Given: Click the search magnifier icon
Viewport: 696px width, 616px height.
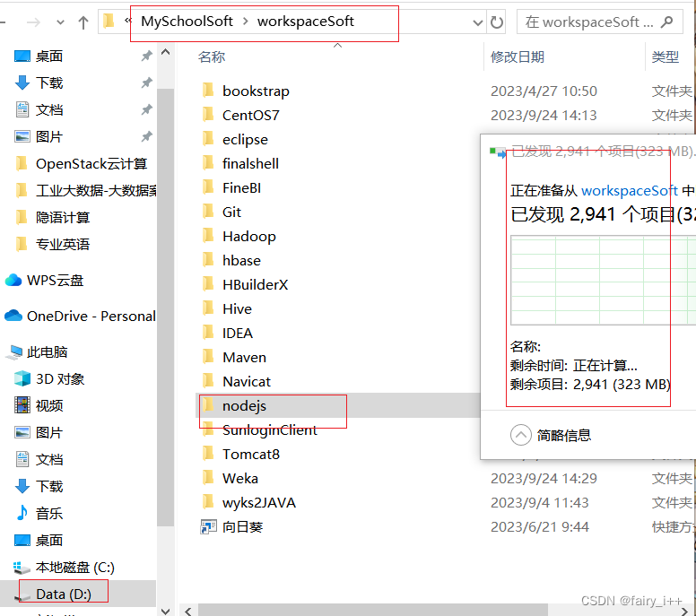Looking at the screenshot, I should point(666,22).
